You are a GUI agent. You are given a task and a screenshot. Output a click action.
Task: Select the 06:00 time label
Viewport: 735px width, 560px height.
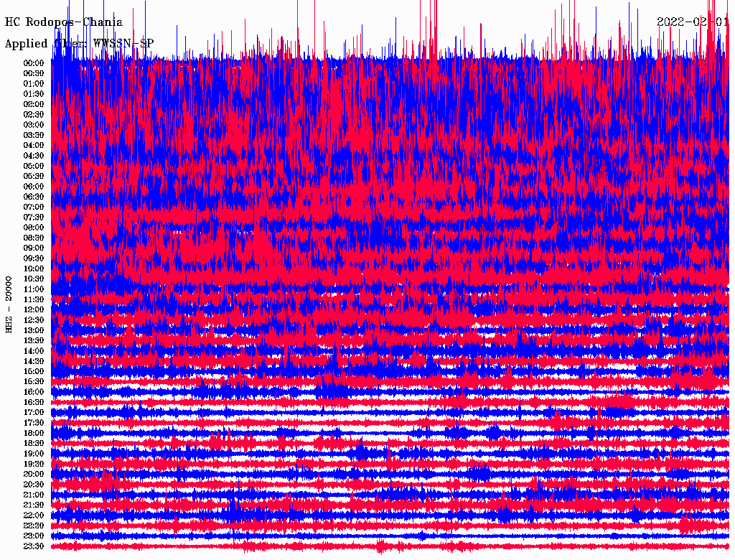pos(34,186)
